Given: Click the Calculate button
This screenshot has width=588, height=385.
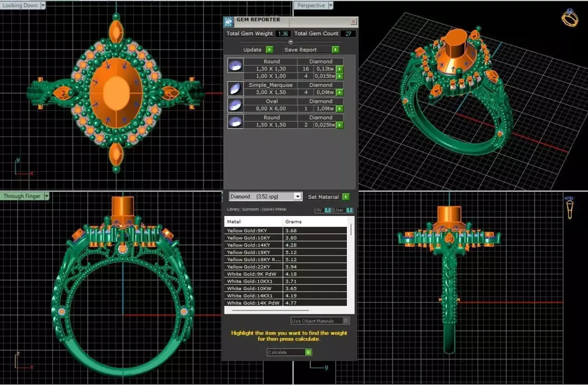Looking at the screenshot, I should pyautogui.click(x=289, y=352).
